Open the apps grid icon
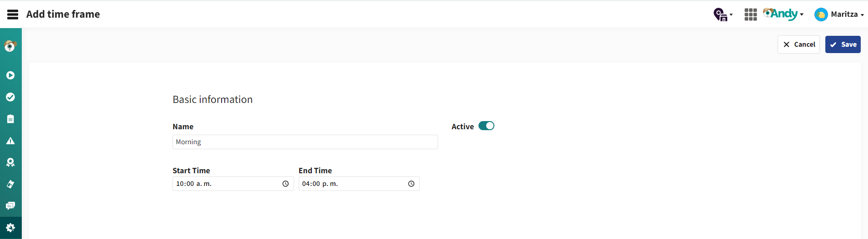The width and height of the screenshot is (868, 239). click(750, 15)
